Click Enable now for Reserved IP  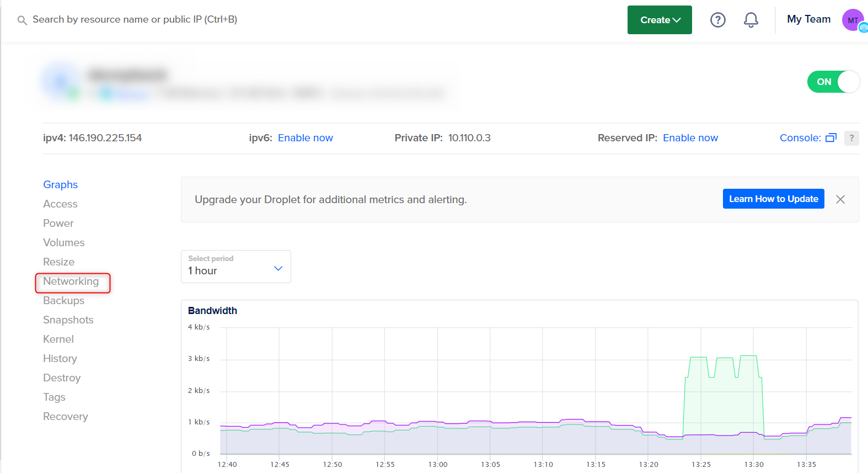[690, 138]
